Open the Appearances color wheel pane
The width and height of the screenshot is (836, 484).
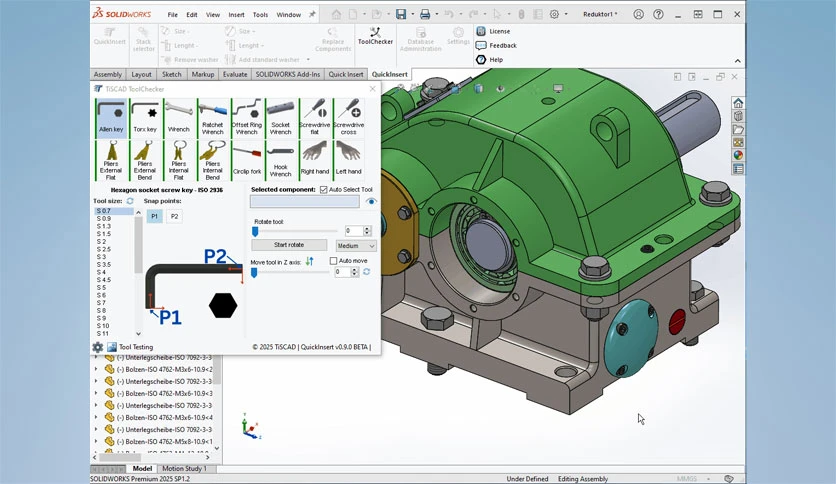(x=738, y=156)
